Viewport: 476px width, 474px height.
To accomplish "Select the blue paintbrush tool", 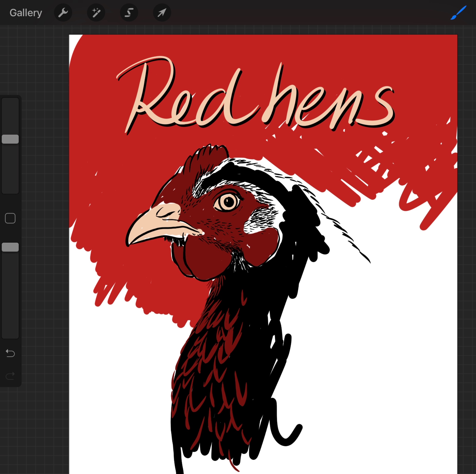I will pos(458,12).
